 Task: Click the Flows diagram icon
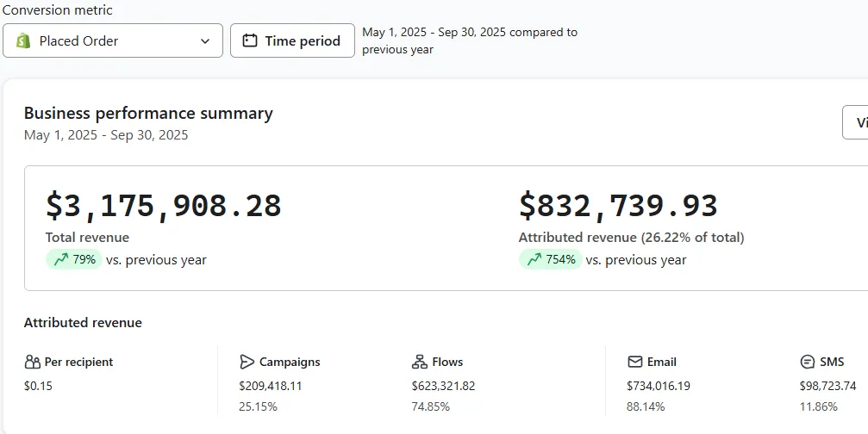click(x=420, y=362)
